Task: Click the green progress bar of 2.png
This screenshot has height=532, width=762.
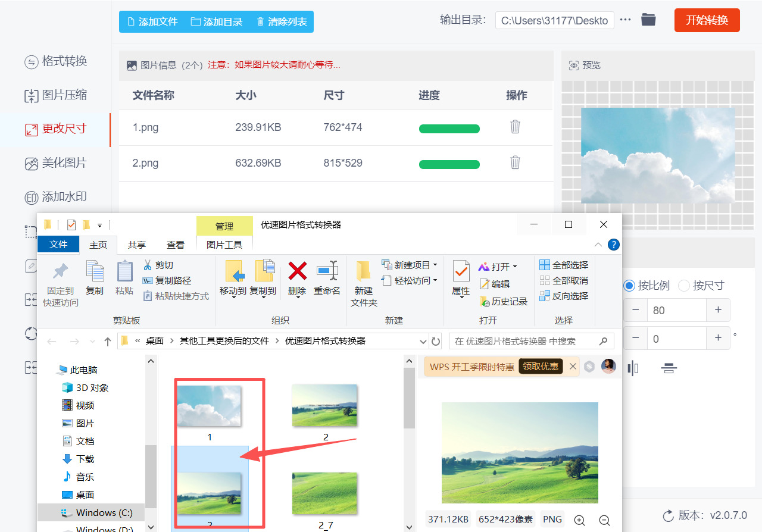Action: click(x=449, y=163)
